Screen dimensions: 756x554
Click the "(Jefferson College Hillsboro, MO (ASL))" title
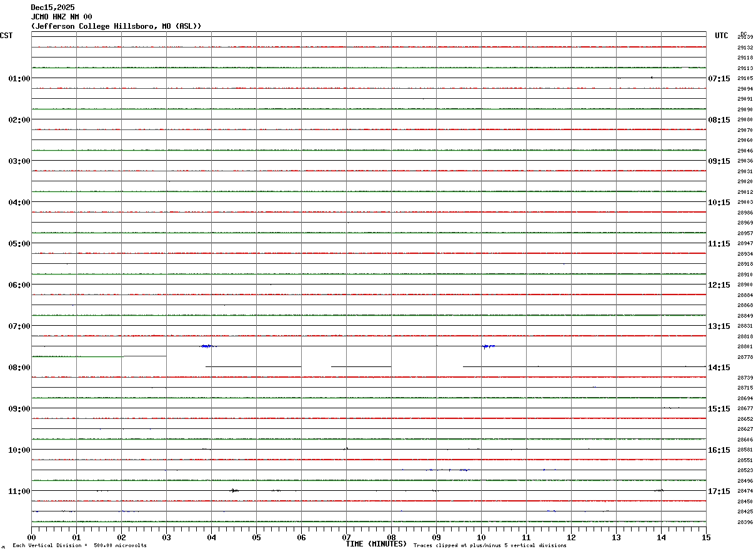pyautogui.click(x=116, y=26)
